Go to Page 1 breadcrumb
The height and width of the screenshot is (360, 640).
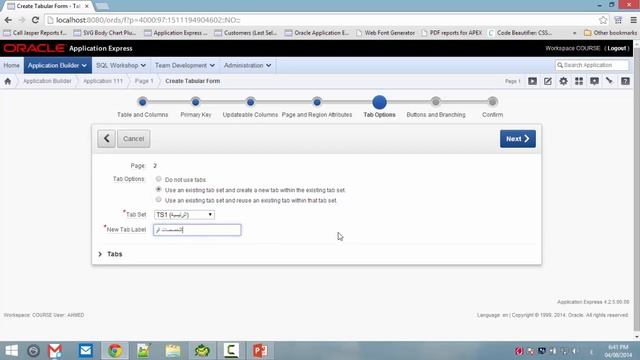point(144,81)
